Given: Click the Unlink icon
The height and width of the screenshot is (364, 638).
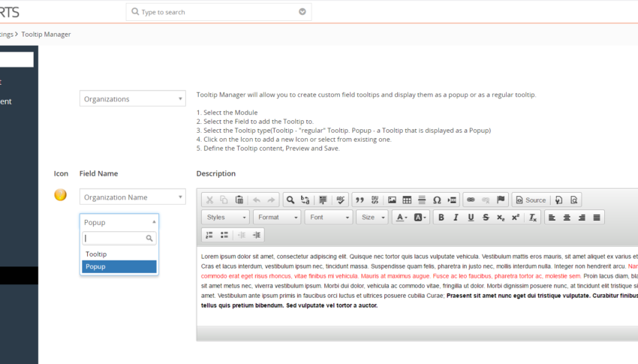Looking at the screenshot, I should (x=486, y=200).
